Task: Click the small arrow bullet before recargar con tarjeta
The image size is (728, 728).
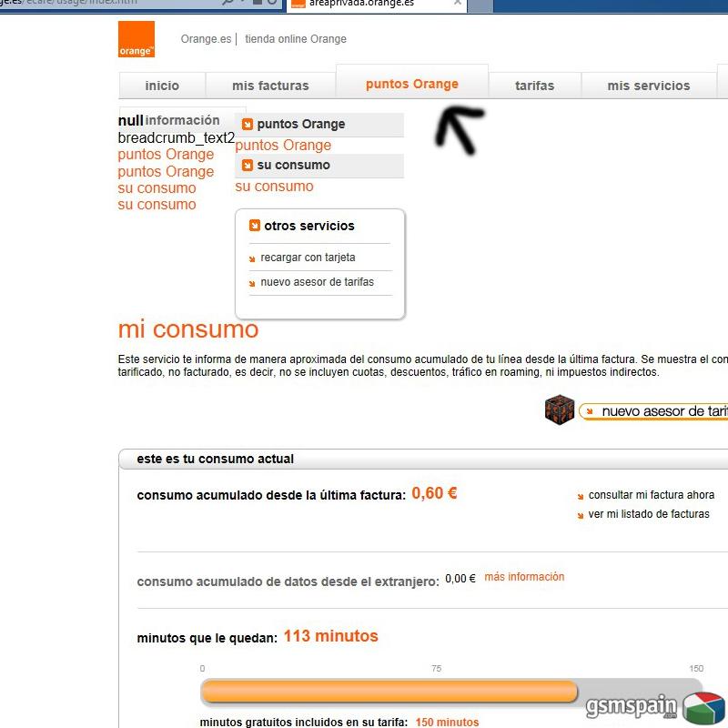Action: 252,259
